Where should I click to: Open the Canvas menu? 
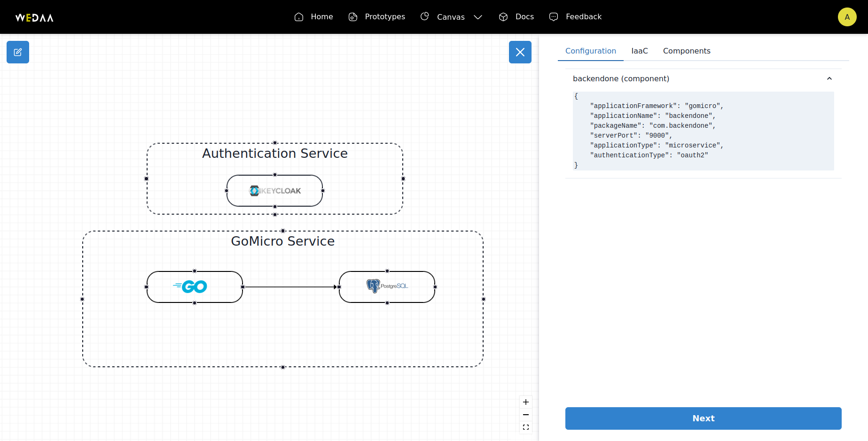[x=451, y=17]
